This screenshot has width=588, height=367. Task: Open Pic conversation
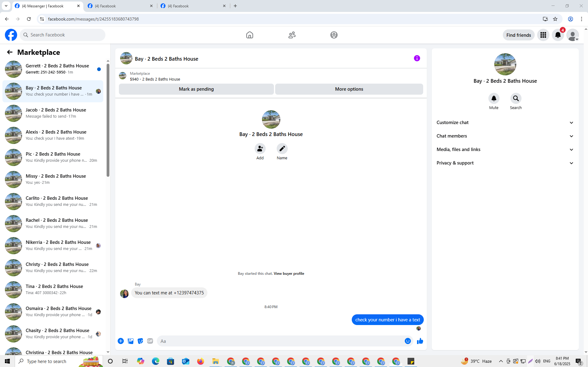pyautogui.click(x=53, y=157)
